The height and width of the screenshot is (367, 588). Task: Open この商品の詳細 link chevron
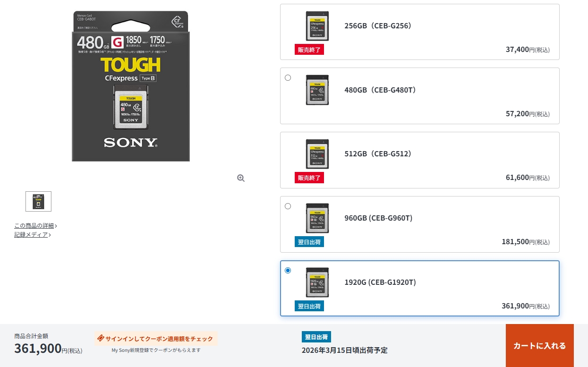[56, 226]
